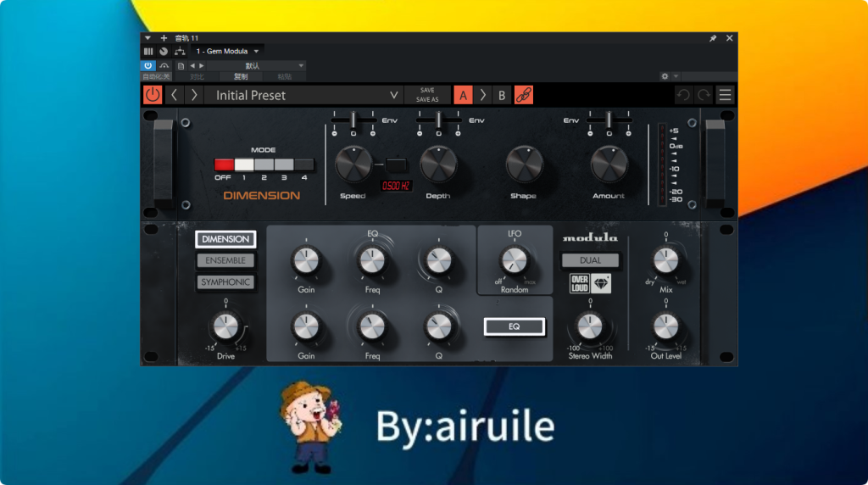Click the Amount knob
Screen dimensions: 868x485
pos(609,164)
